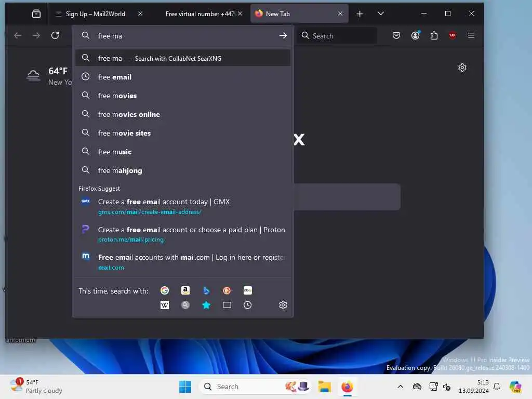Screen dimensions: 532x399
Task: Reload the current page
Action: tap(55, 35)
